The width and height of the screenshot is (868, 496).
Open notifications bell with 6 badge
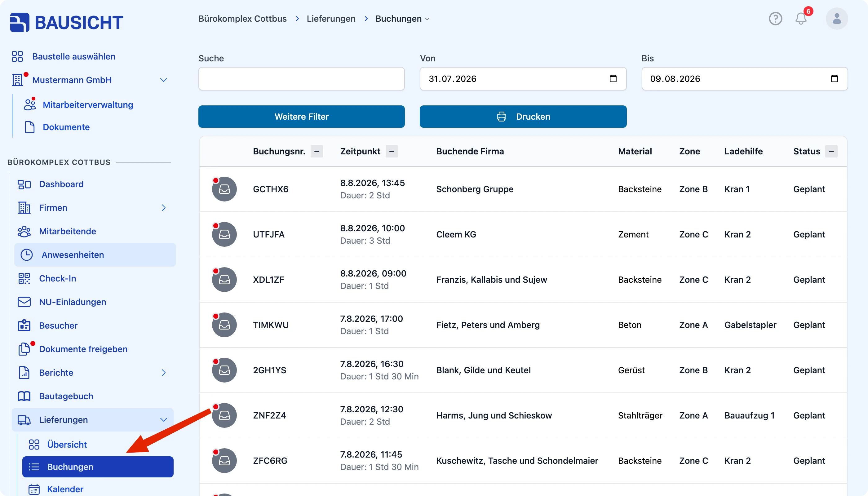[801, 18]
